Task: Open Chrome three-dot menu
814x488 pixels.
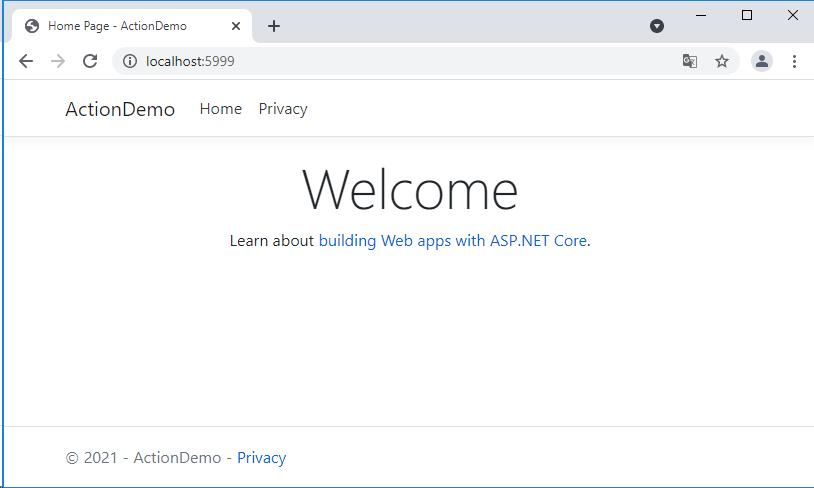Action: [x=795, y=61]
